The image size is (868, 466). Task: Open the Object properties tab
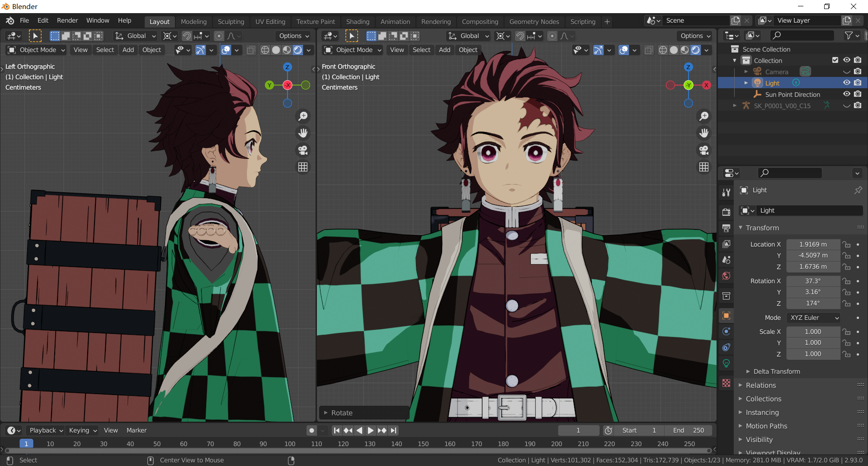point(726,315)
